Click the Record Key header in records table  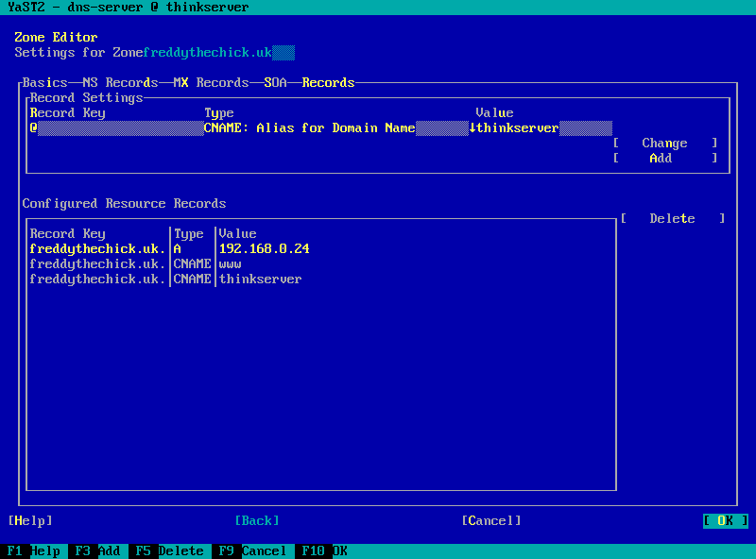67,234
